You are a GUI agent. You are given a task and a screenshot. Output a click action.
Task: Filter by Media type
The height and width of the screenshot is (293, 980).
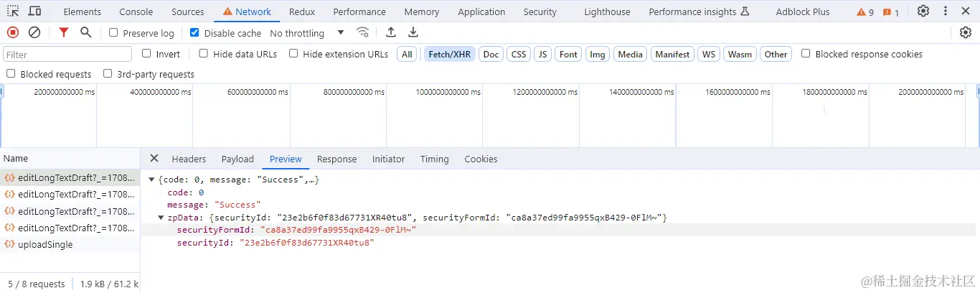(x=630, y=54)
